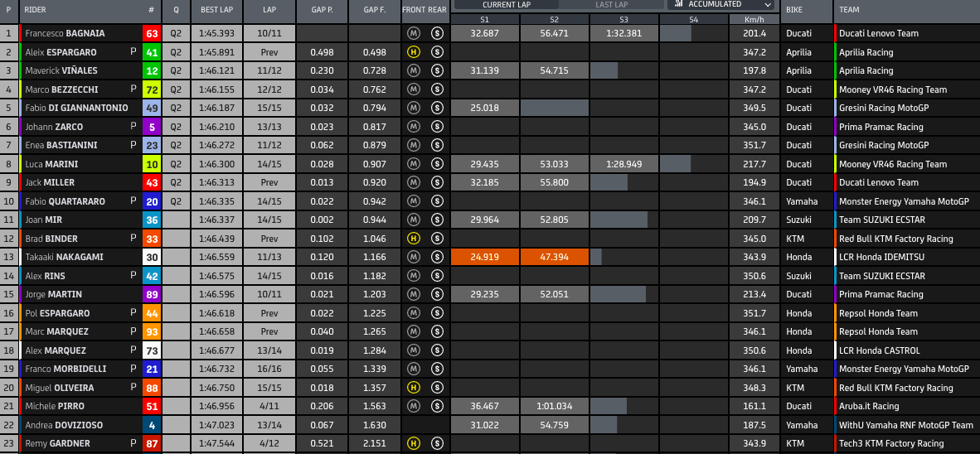Click Di Giannantonio's S2 progress bar
980x454 pixels.
555,108
